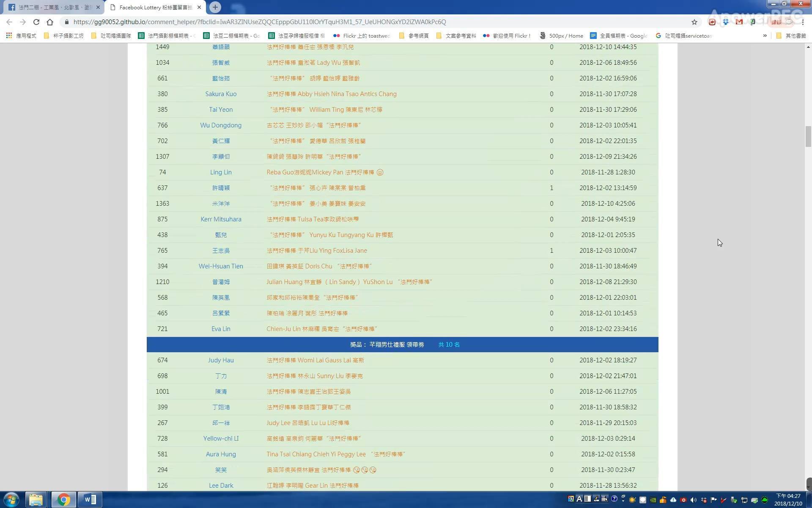Open Eva Lin's profile link
The width and height of the screenshot is (812, 508).
tap(221, 329)
